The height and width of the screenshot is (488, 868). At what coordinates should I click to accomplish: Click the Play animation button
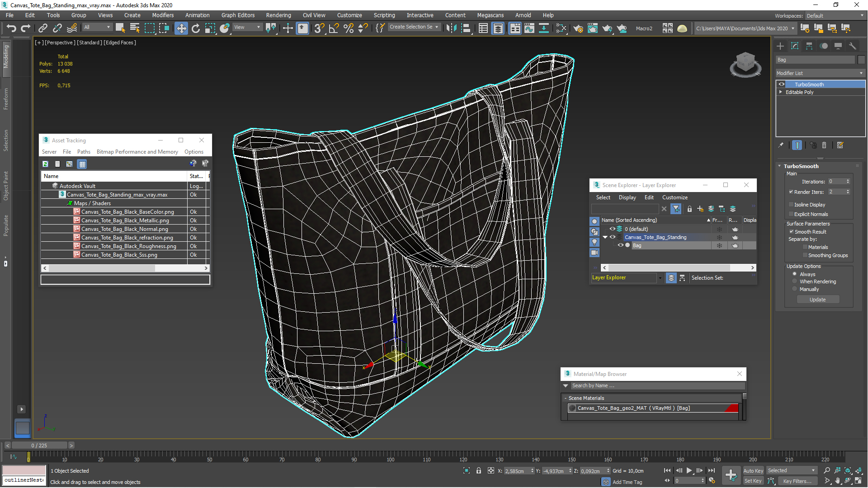(689, 471)
